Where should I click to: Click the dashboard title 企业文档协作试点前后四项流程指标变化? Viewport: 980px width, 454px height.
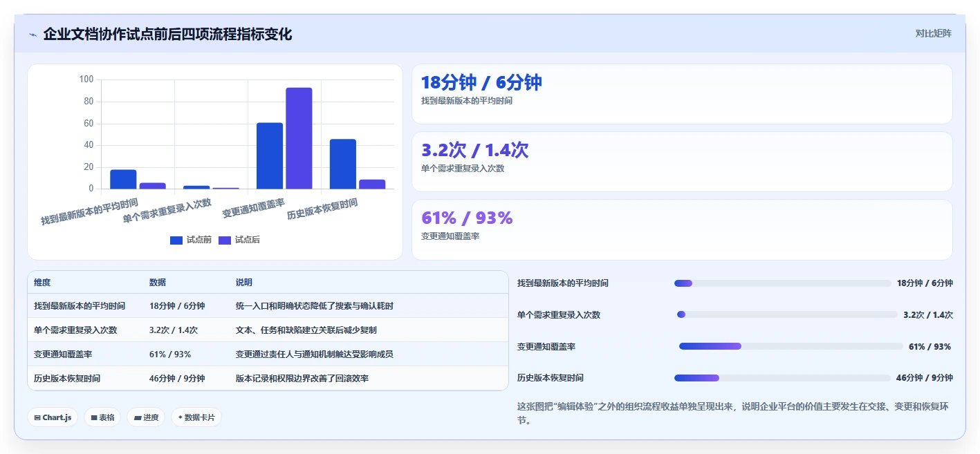click(167, 34)
